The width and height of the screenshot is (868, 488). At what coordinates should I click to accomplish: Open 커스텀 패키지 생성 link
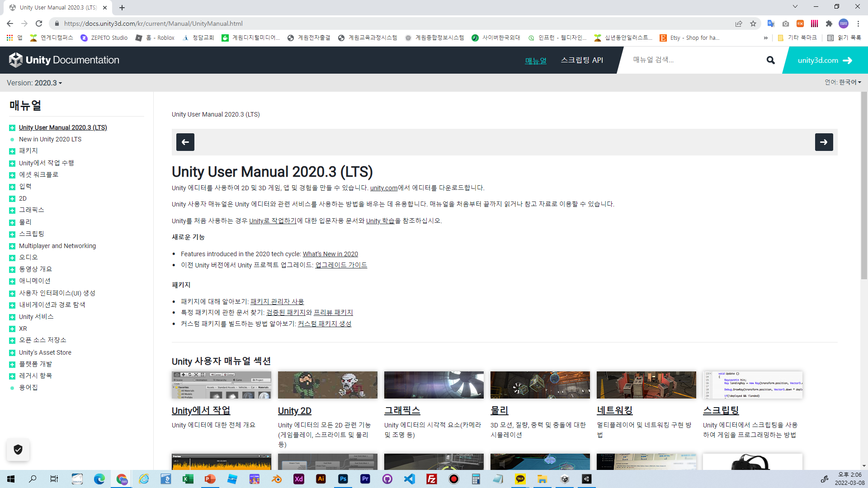(325, 324)
